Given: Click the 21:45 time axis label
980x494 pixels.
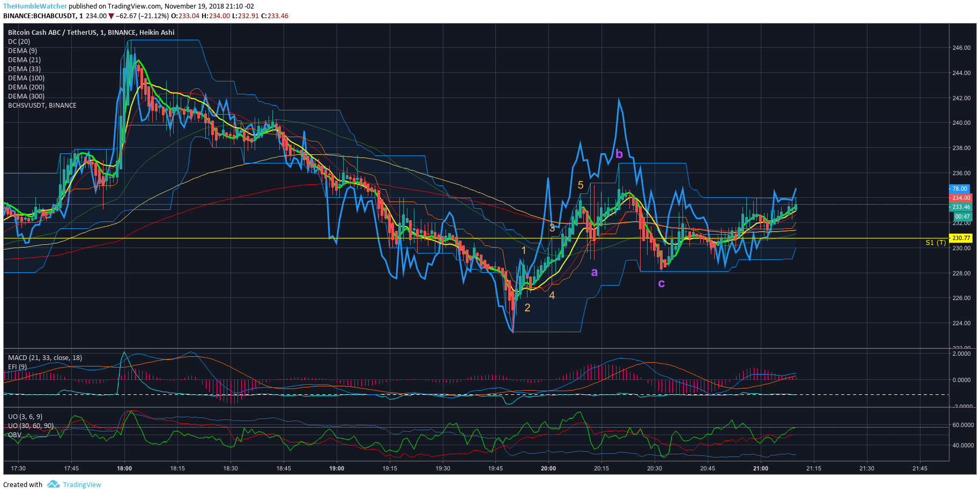Looking at the screenshot, I should 920,468.
